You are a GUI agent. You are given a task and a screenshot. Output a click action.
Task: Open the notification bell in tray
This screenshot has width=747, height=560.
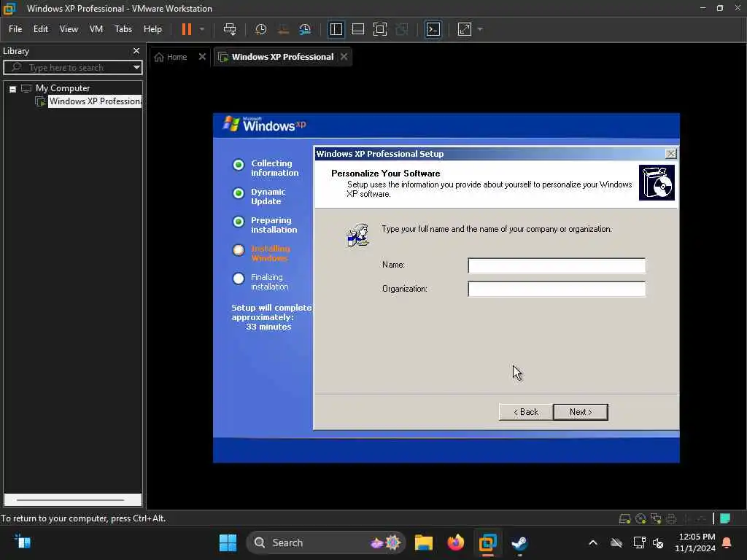pyautogui.click(x=727, y=542)
